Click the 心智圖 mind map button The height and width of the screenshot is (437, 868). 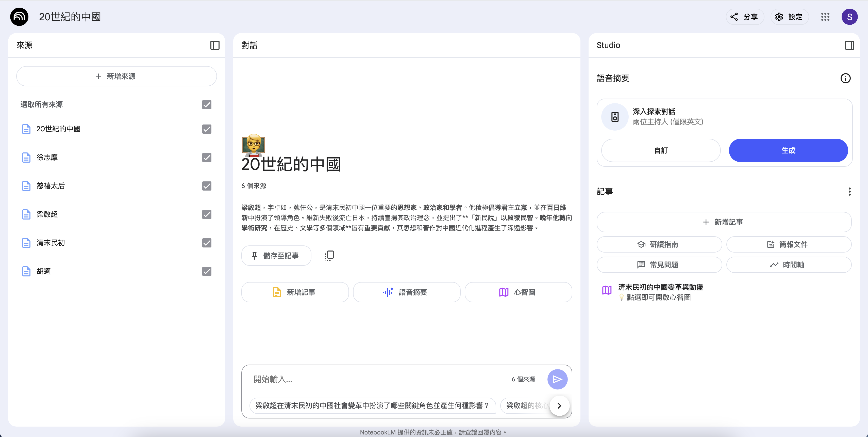click(518, 292)
